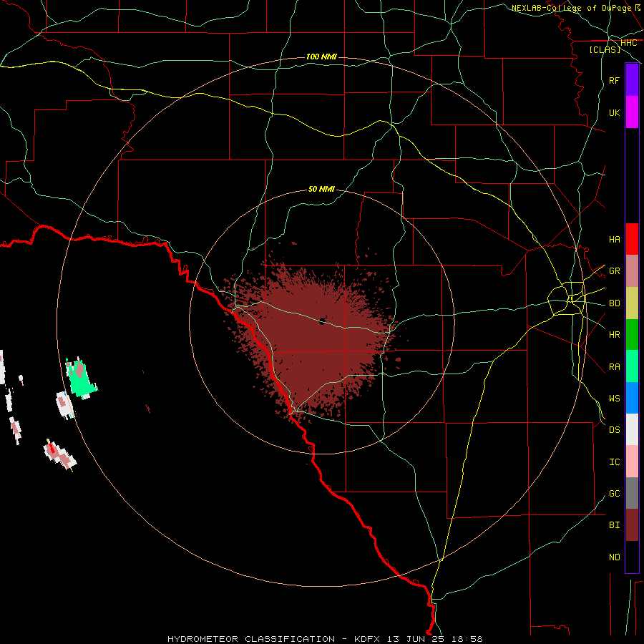
Task: Click the dark red BI legend swatch
Action: pyautogui.click(x=632, y=525)
